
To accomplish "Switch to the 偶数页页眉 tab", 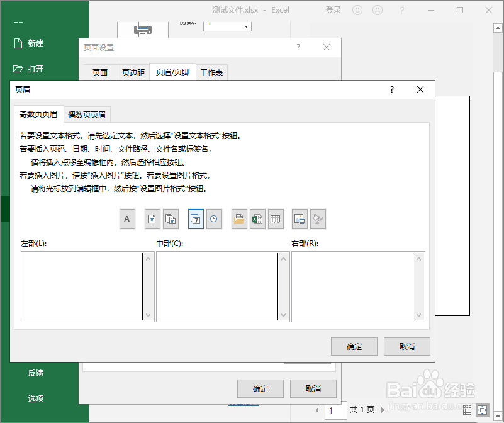I will [x=86, y=115].
